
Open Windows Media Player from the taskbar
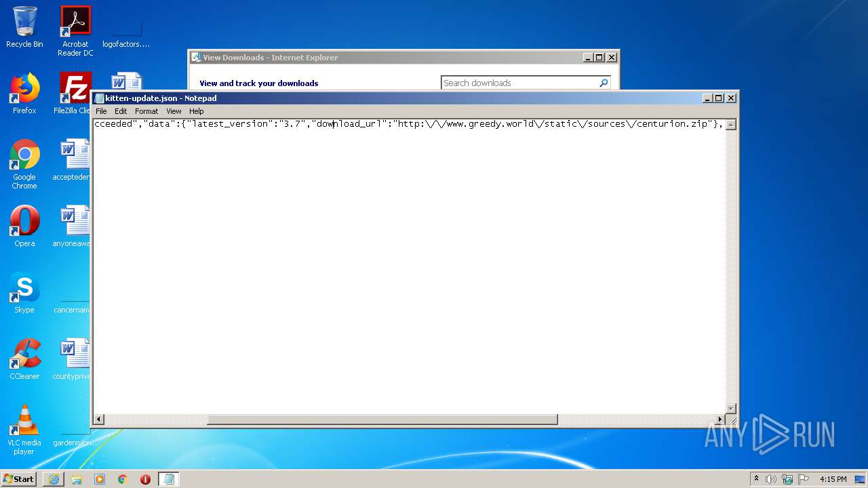pyautogui.click(x=100, y=479)
